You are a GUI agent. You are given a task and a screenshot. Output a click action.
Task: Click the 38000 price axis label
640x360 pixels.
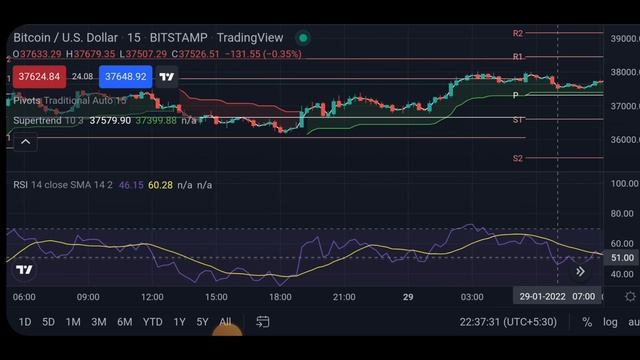pos(624,72)
